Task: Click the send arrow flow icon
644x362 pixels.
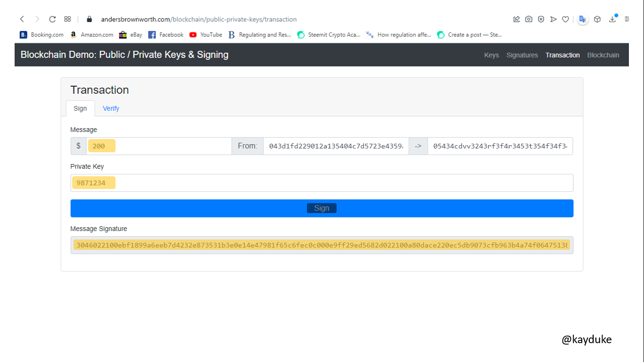Action: point(553,19)
